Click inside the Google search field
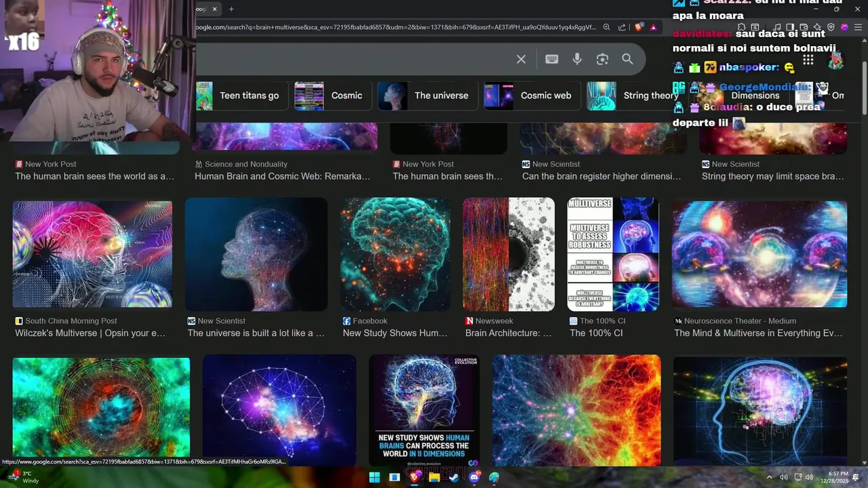The image size is (868, 488). 353,60
